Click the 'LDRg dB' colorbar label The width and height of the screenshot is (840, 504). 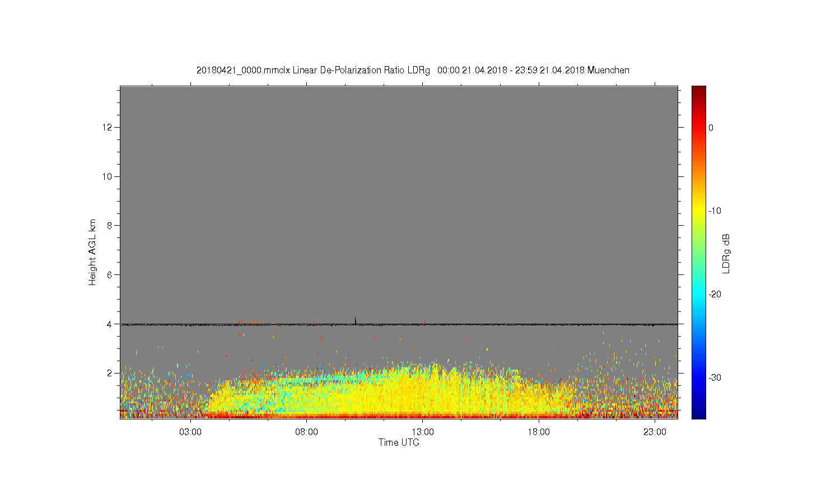726,253
